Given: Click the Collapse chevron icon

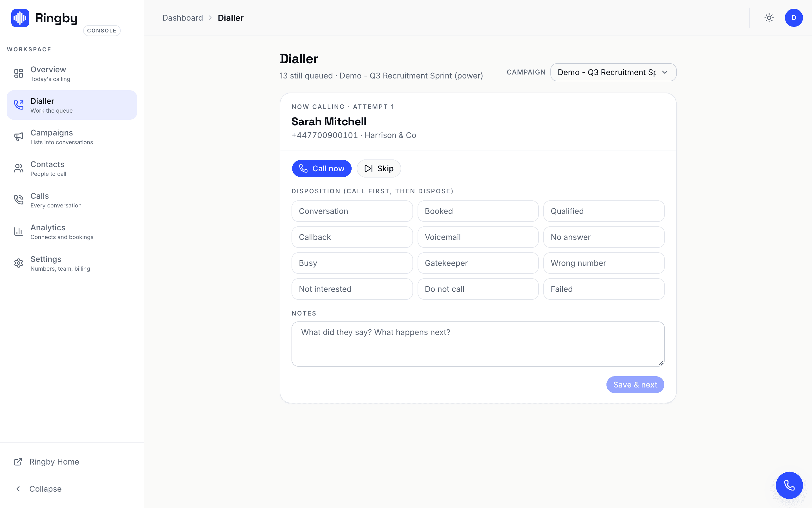Looking at the screenshot, I should 18,489.
